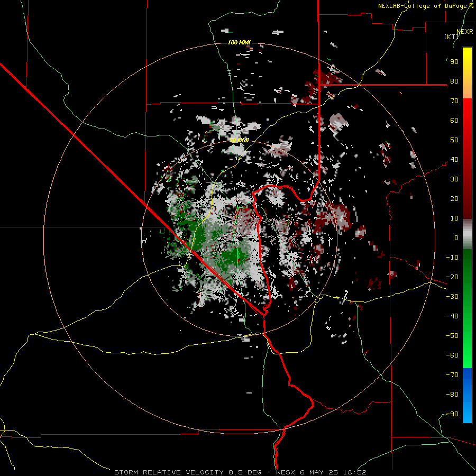Select the 50 value on the velocity scale
Image resolution: width=476 pixels, height=476 pixels.
(454, 140)
